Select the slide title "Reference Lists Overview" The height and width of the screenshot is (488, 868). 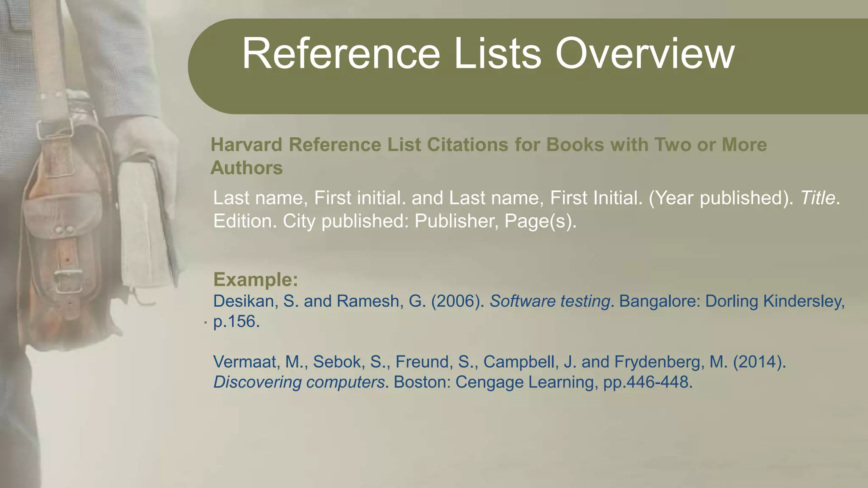[x=488, y=54]
